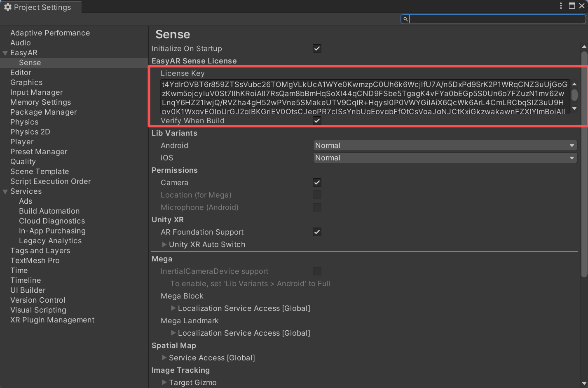Open Quality settings
This screenshot has width=588, height=388.
[x=23, y=162]
